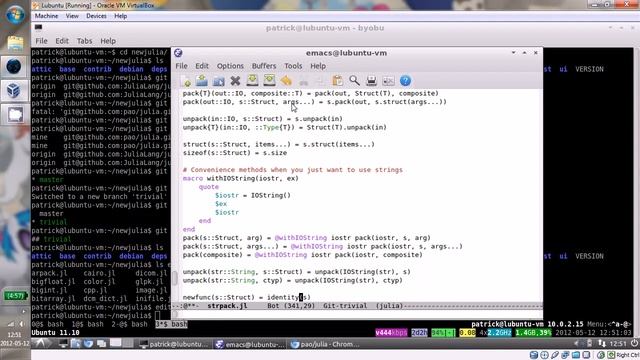Open the Emacs Tools menu
The height and width of the screenshot is (360, 640).
tap(293, 66)
